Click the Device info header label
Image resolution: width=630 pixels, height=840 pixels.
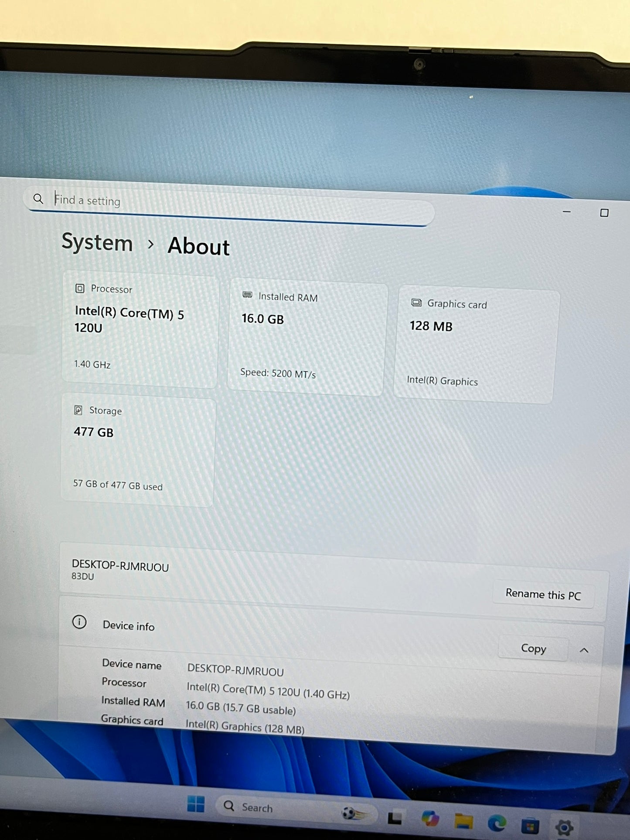point(129,626)
